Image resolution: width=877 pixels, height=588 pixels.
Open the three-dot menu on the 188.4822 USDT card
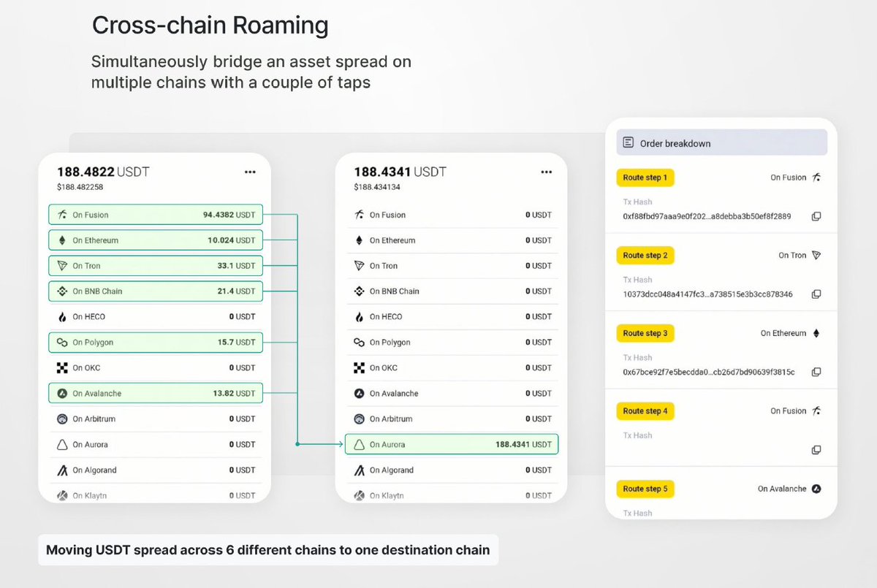pyautogui.click(x=250, y=172)
